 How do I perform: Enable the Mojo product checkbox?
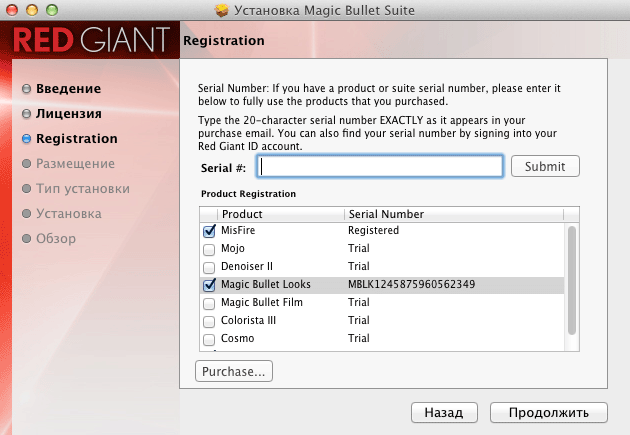[x=209, y=249]
